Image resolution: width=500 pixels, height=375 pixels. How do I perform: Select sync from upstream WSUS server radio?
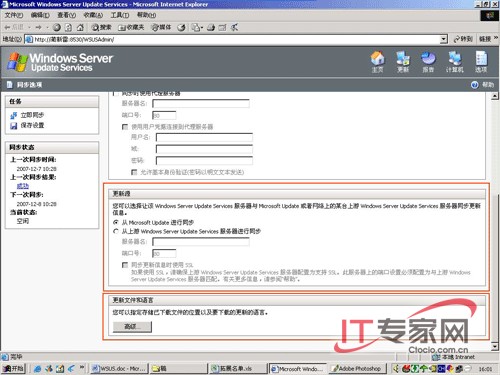pos(116,231)
